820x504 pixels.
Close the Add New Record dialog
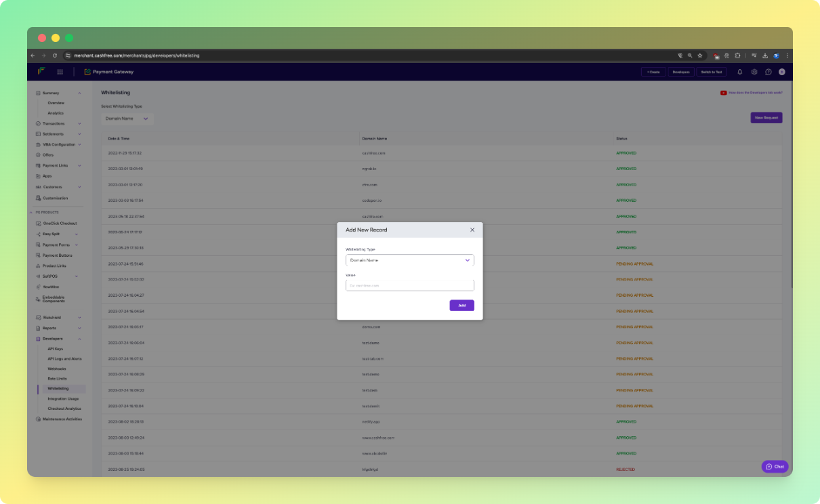click(x=472, y=230)
